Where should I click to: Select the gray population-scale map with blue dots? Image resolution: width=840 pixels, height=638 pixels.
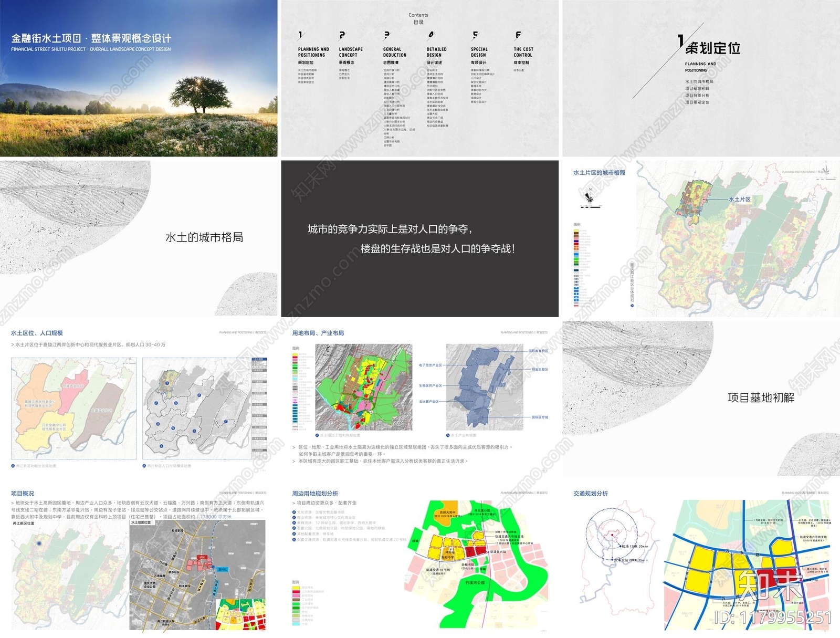(205, 409)
